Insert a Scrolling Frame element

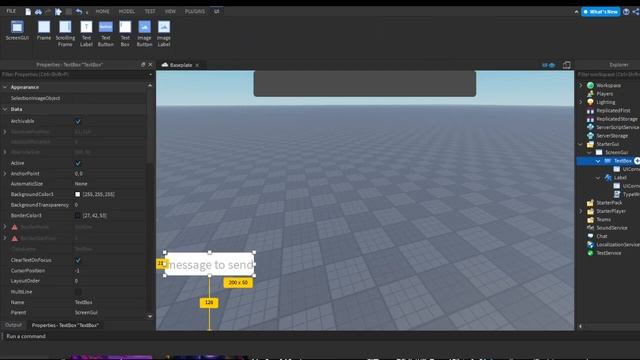(65, 33)
